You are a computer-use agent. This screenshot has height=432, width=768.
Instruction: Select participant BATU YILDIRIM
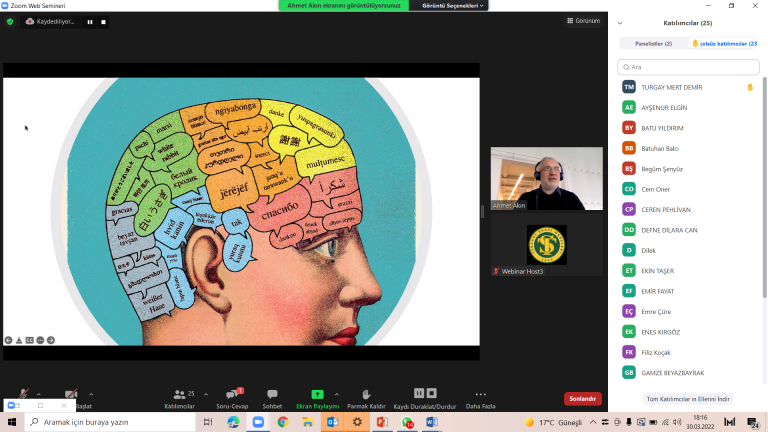pyautogui.click(x=688, y=128)
